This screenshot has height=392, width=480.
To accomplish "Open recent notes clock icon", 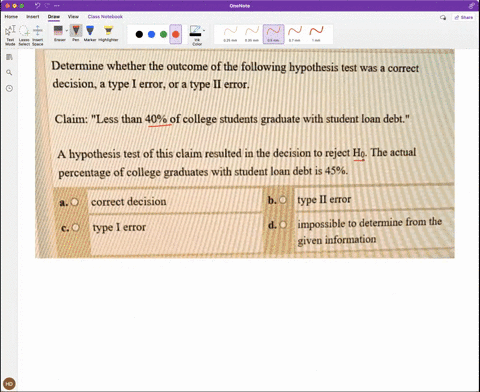I will 9,88.
